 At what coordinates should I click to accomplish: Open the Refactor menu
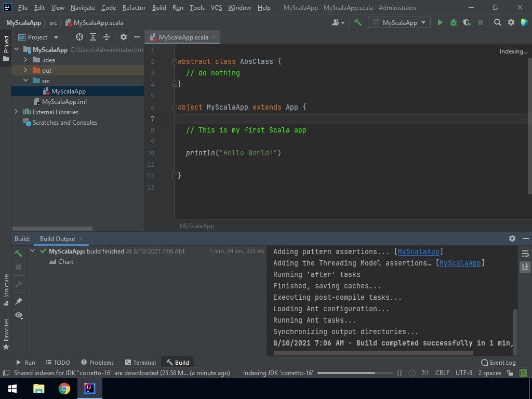pyautogui.click(x=134, y=8)
